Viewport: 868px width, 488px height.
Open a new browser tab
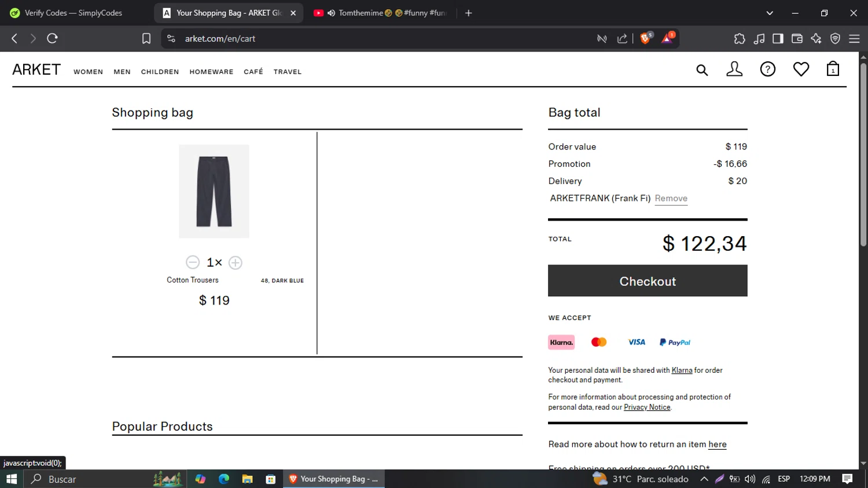[469, 13]
